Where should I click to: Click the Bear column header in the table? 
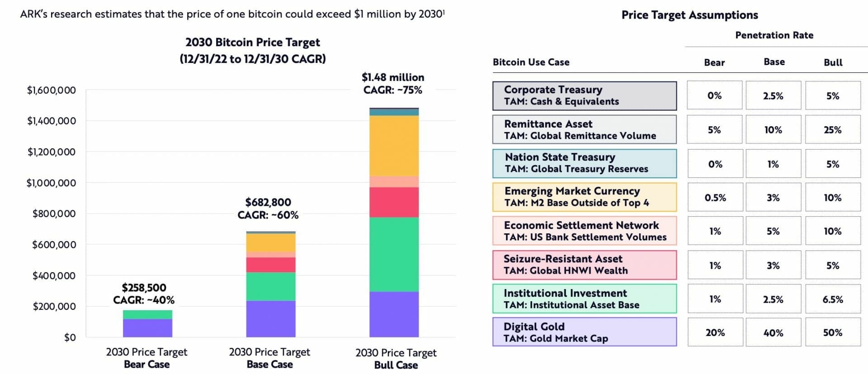coord(714,62)
